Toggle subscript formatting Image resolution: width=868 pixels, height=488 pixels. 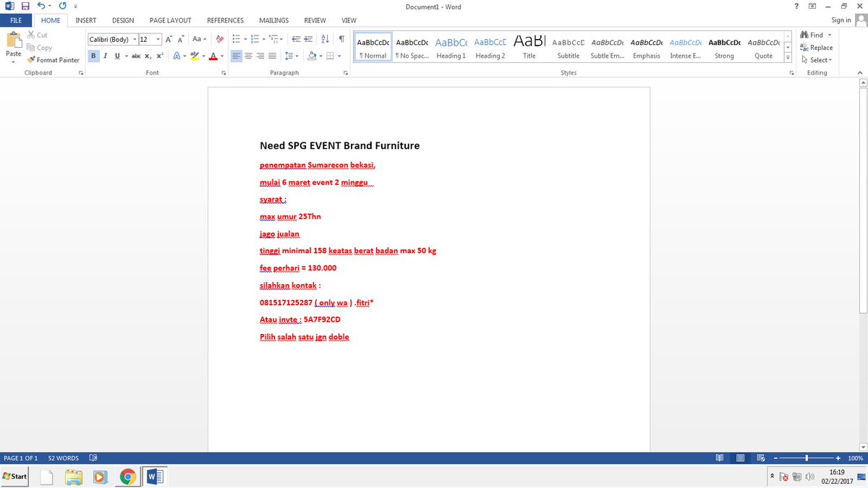click(148, 56)
